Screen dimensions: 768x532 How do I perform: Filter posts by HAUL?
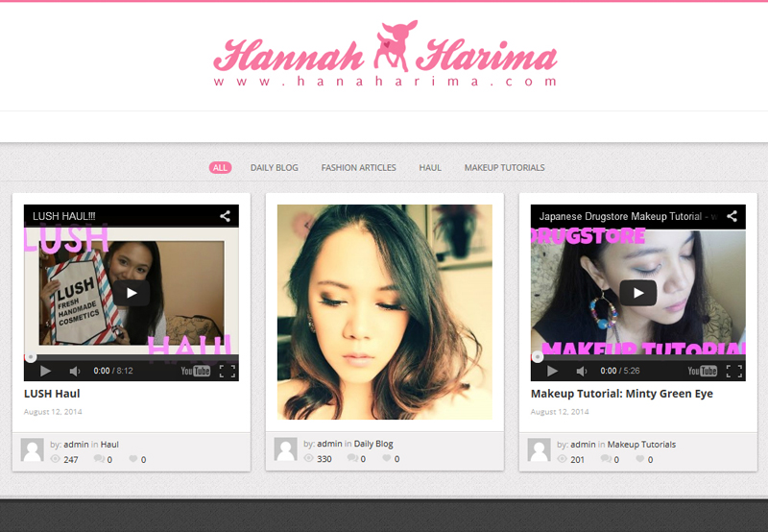point(430,167)
